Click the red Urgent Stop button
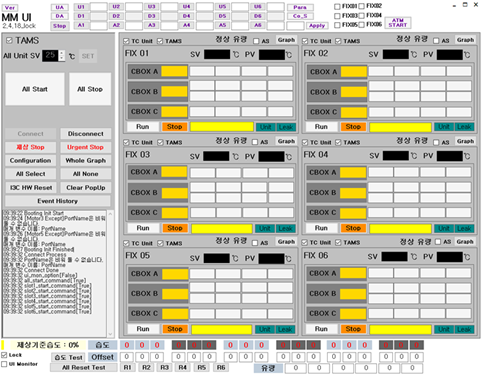This screenshot has height=376, width=484. pos(85,147)
